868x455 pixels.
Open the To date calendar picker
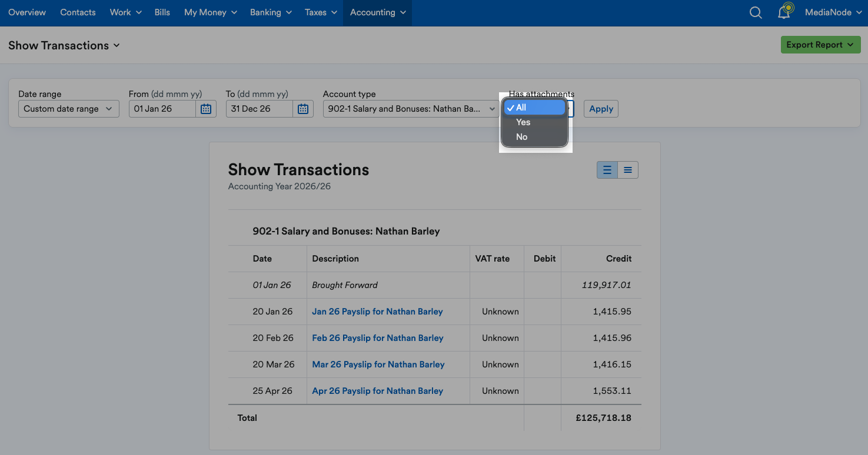(303, 109)
